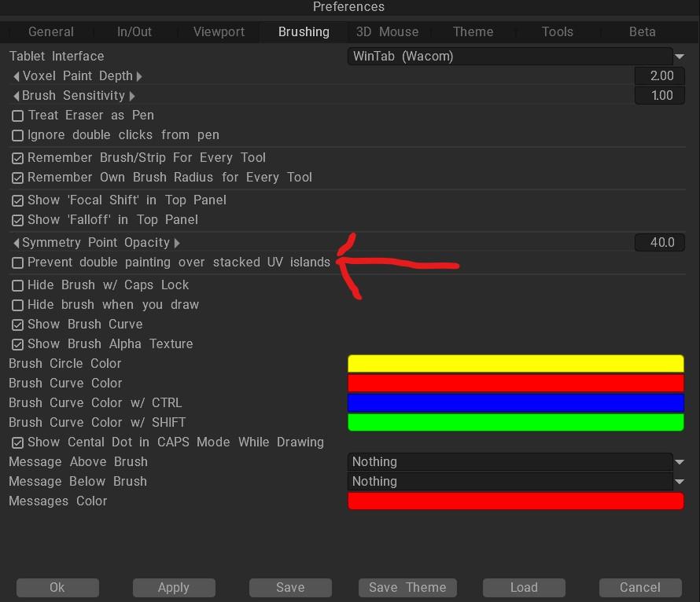Image resolution: width=700 pixels, height=602 pixels.
Task: Open Message Below Brush dropdown
Action: (x=515, y=482)
